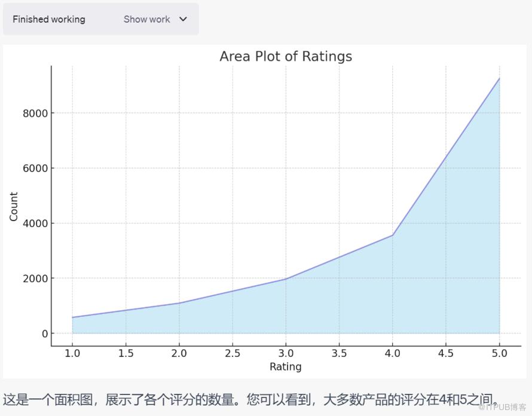Click the ITPUB watermark logo
This screenshot has width=532, height=416.
[504, 407]
